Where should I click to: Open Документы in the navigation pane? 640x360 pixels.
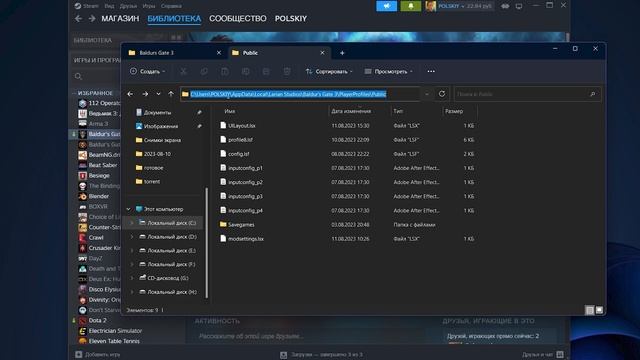158,112
